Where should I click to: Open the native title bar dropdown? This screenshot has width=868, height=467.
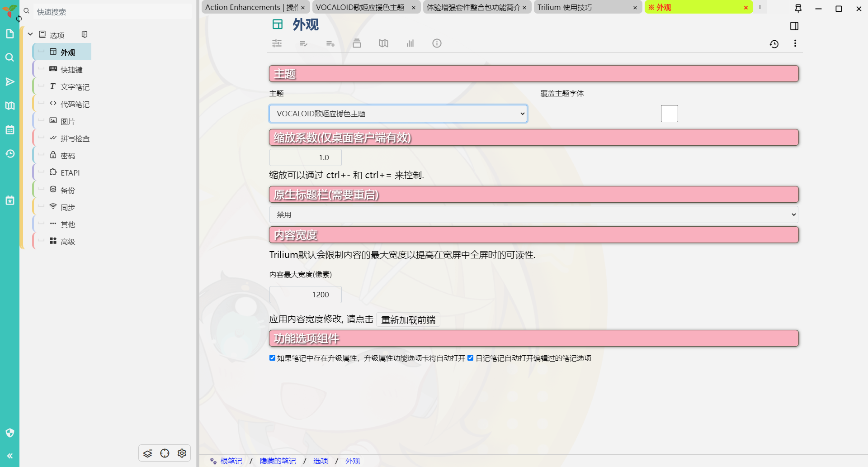[533, 214]
